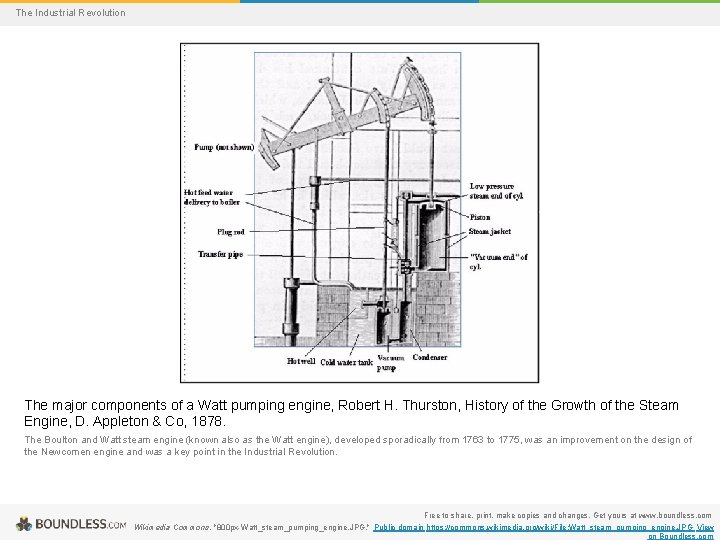Click the 'Hot feed water delivery to boiler' label
This screenshot has height=540, width=720.
pyautogui.click(x=212, y=197)
